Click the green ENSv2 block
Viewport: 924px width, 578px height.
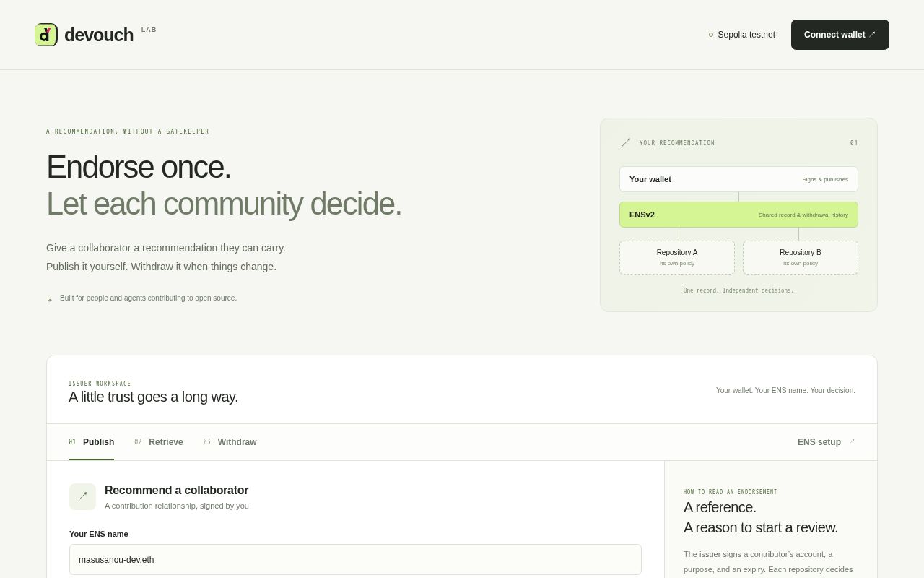738,215
